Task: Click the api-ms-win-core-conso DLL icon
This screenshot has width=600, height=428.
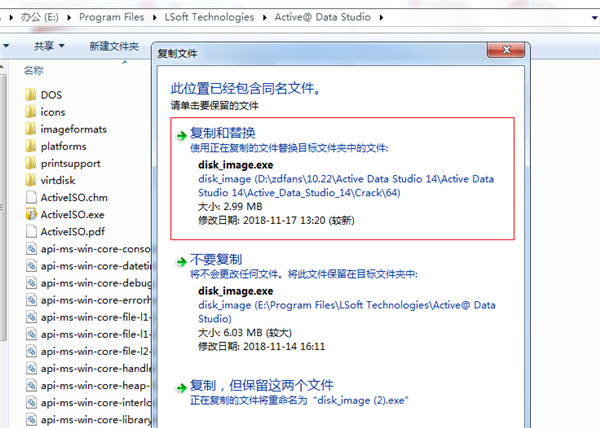Action: click(31, 249)
